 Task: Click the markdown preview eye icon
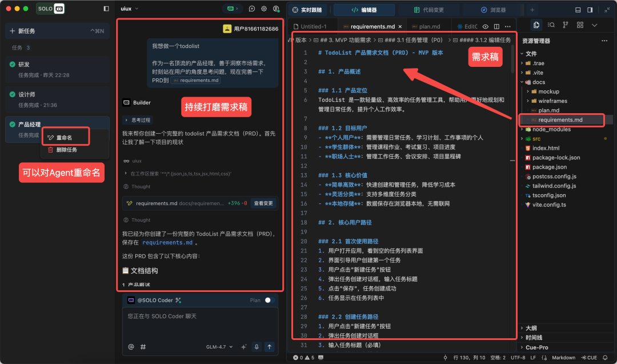tap(486, 26)
